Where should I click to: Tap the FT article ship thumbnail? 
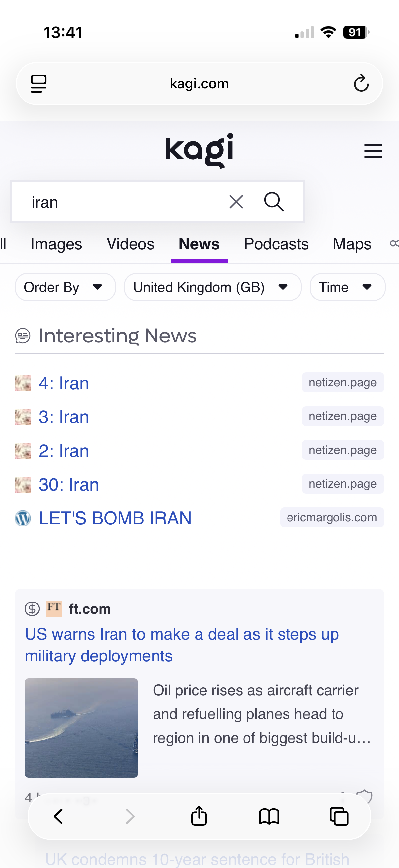point(81,728)
